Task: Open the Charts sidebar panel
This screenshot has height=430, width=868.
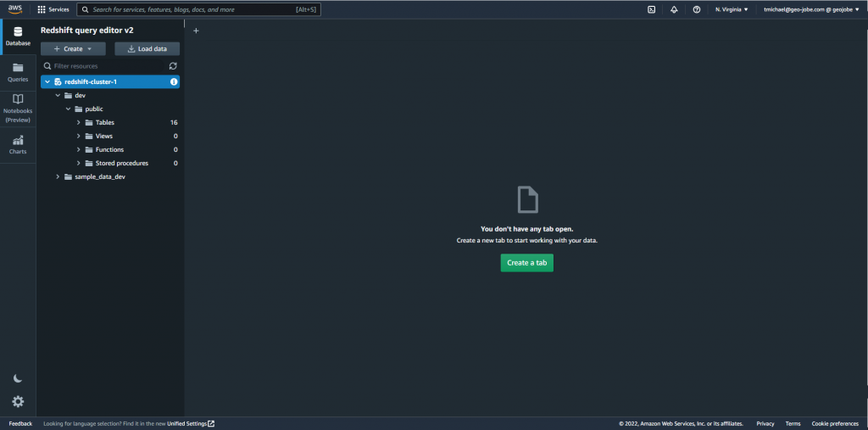Action: click(18, 144)
